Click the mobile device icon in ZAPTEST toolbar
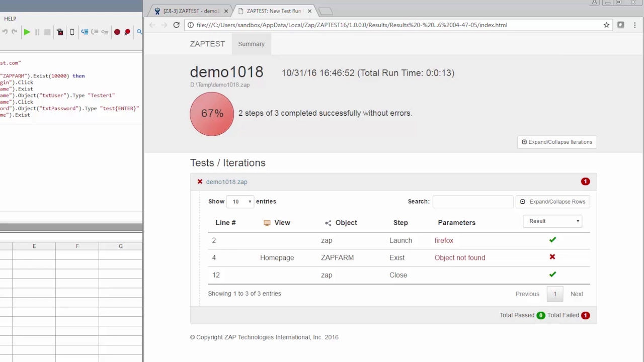 [72, 32]
